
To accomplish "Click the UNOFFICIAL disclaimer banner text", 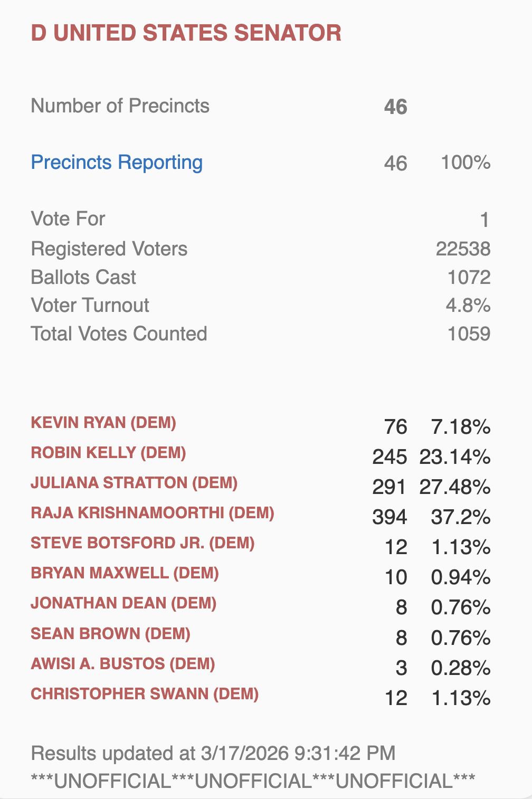I will [253, 781].
